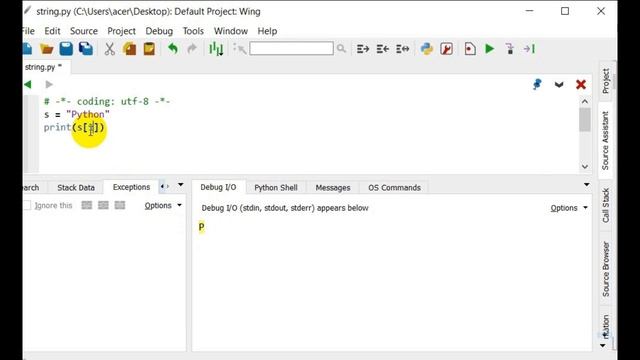Open the Python Shell via the Python logo icon
The image size is (640, 360).
pyautogui.click(x=427, y=49)
